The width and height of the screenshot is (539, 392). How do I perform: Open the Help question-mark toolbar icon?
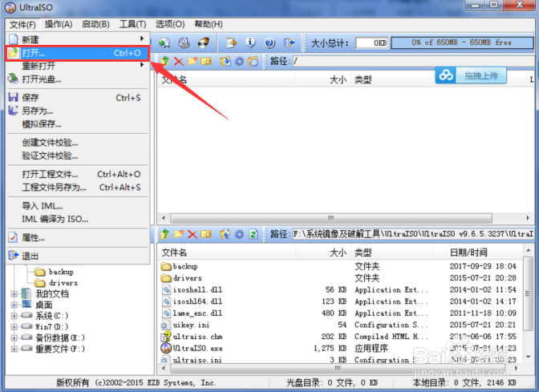pyautogui.click(x=269, y=42)
